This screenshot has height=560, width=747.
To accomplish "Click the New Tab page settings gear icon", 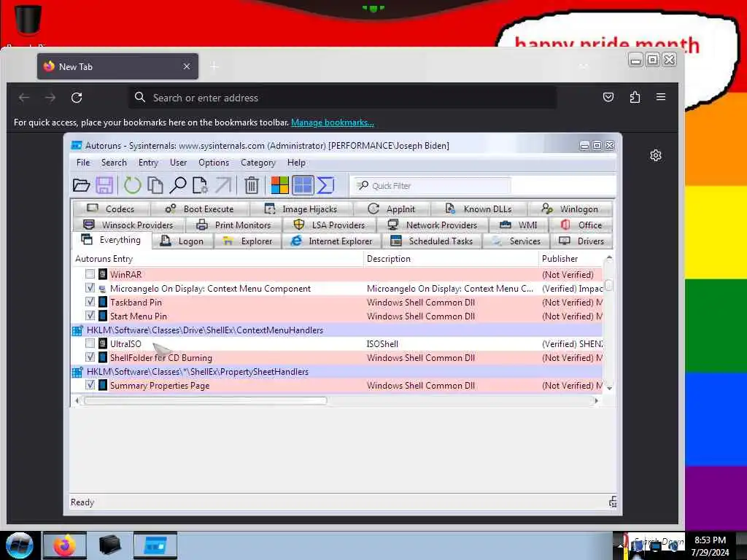I will (x=656, y=155).
